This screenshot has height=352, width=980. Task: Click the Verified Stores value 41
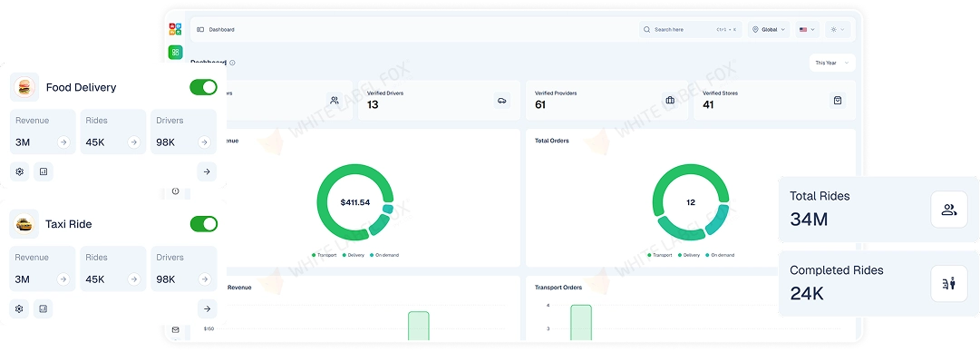coord(708,104)
